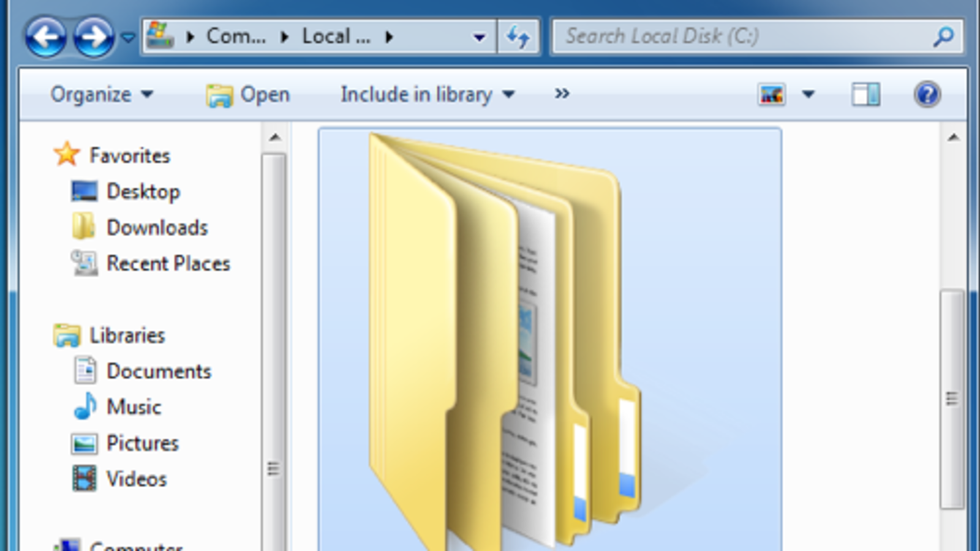Click the Local Disk breadcrumb segment
Viewport: 980px width, 551px height.
click(336, 36)
